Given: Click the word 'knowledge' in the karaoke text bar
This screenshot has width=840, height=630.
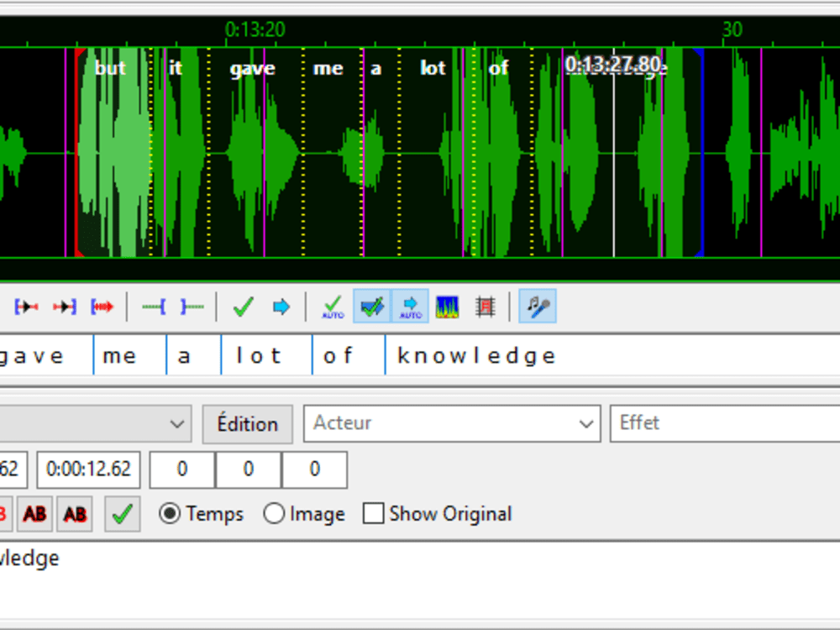Looking at the screenshot, I should coord(475,355).
